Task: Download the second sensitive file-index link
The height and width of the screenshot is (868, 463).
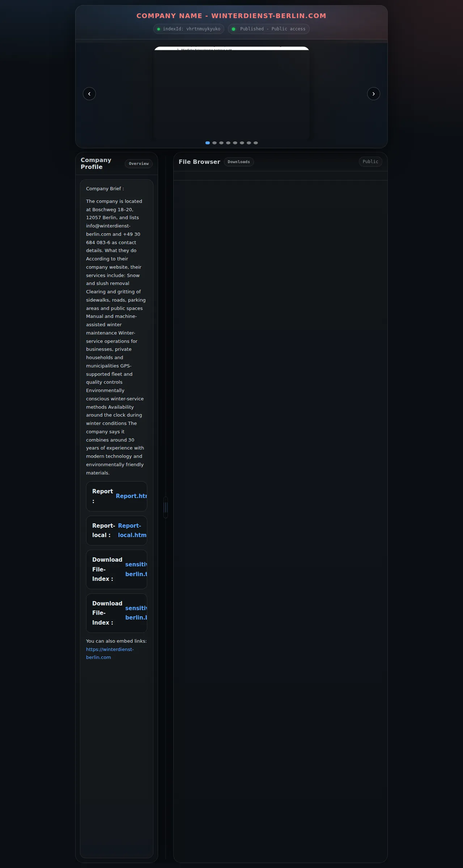Action: click(x=136, y=613)
